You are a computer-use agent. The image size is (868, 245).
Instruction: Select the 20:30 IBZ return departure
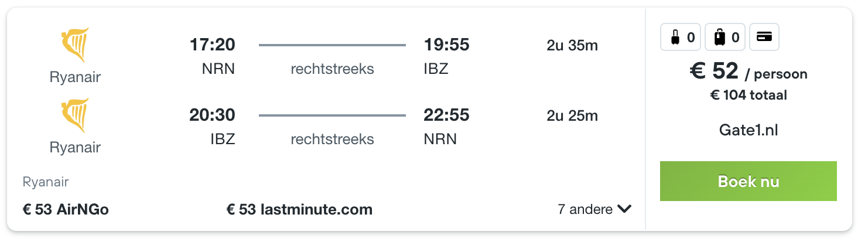click(212, 127)
